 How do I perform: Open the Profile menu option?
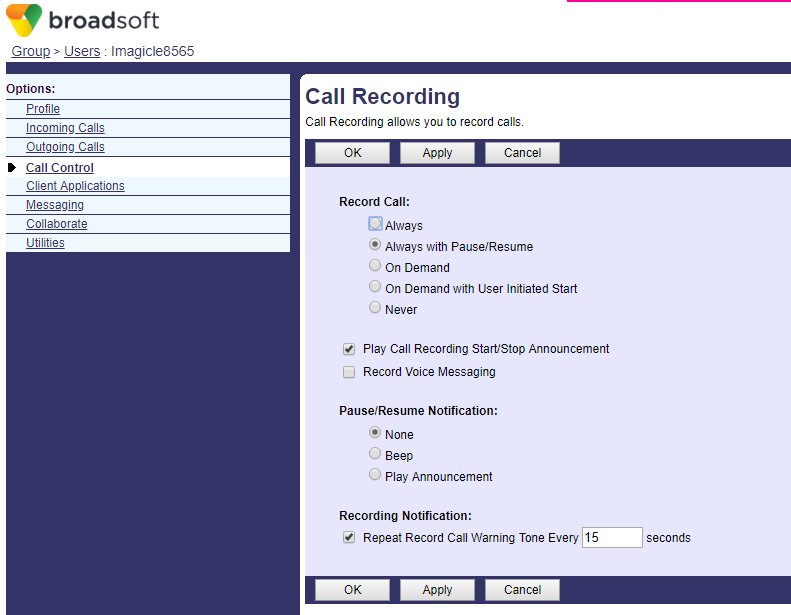(43, 109)
